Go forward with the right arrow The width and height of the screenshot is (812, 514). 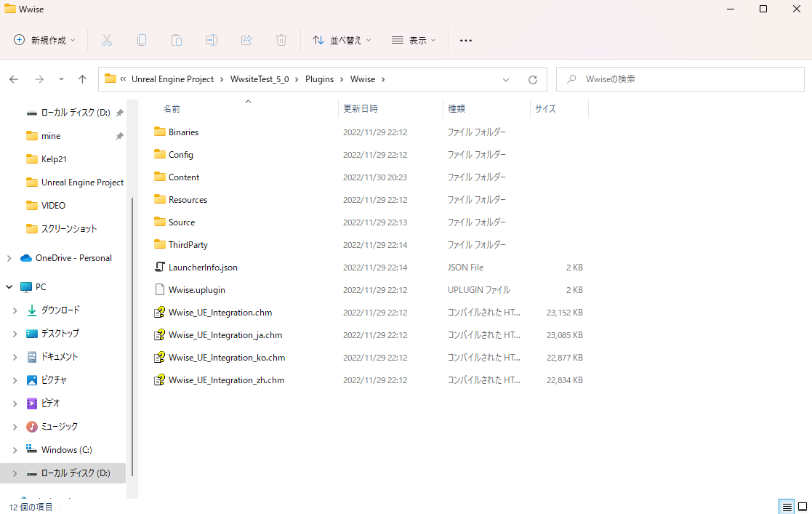[x=39, y=79]
